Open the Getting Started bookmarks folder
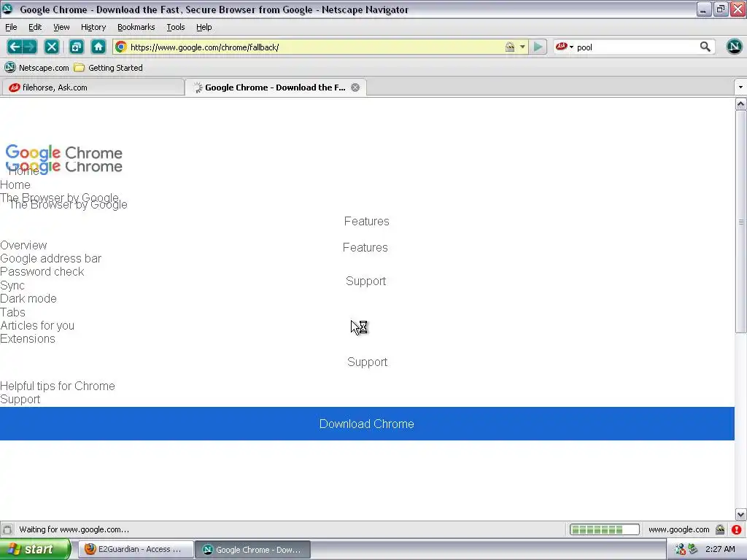This screenshot has width=747, height=560. pyautogui.click(x=109, y=68)
